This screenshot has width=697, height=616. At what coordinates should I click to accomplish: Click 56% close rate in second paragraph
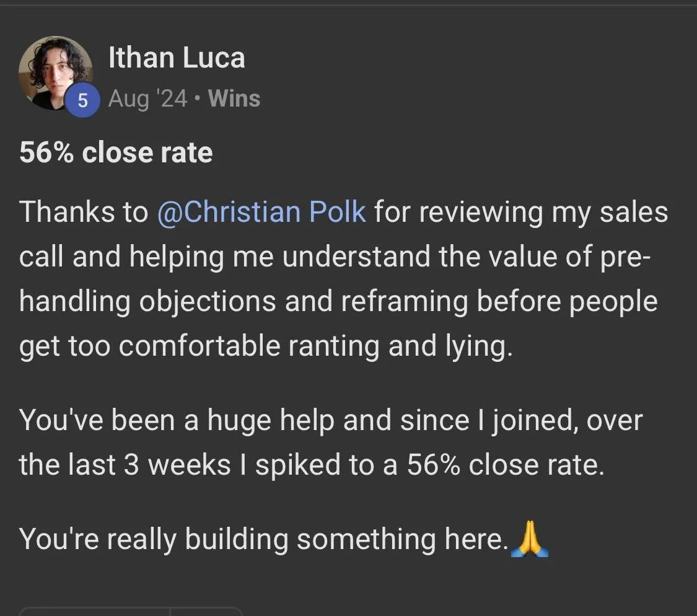(506, 465)
